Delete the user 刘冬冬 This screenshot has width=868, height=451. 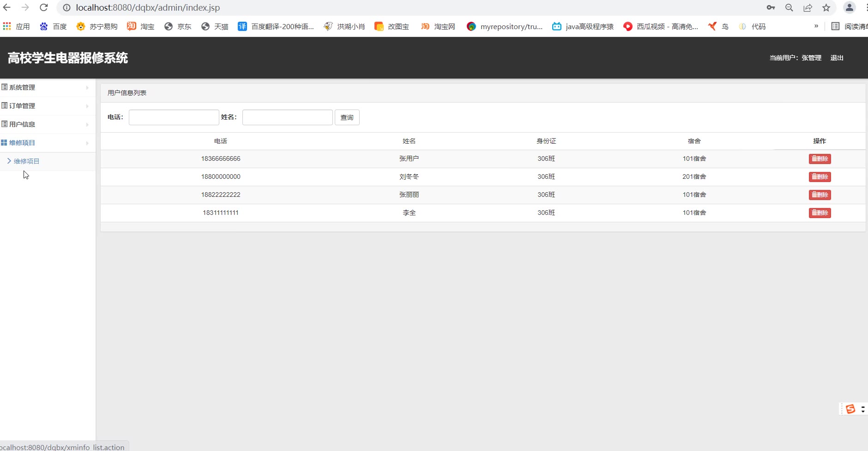click(820, 177)
